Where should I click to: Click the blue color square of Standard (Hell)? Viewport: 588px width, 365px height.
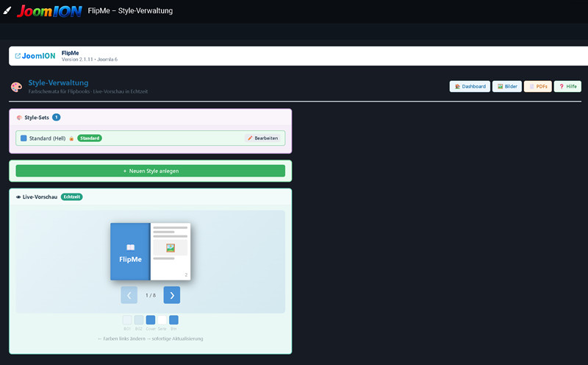pos(24,138)
